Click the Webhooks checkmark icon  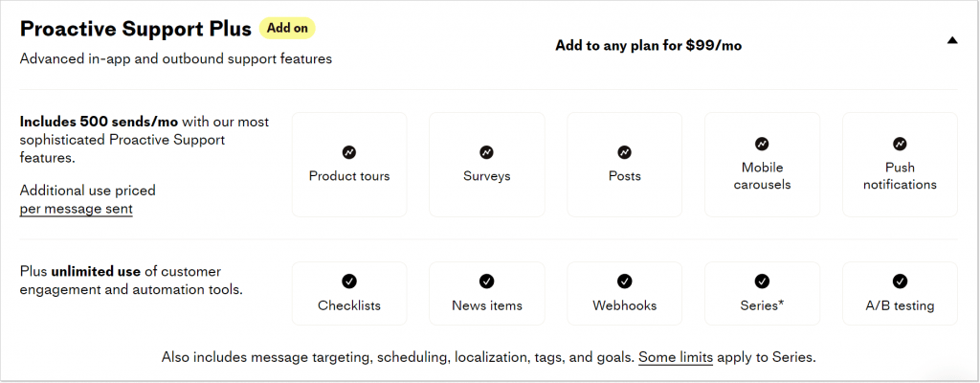coord(624,281)
